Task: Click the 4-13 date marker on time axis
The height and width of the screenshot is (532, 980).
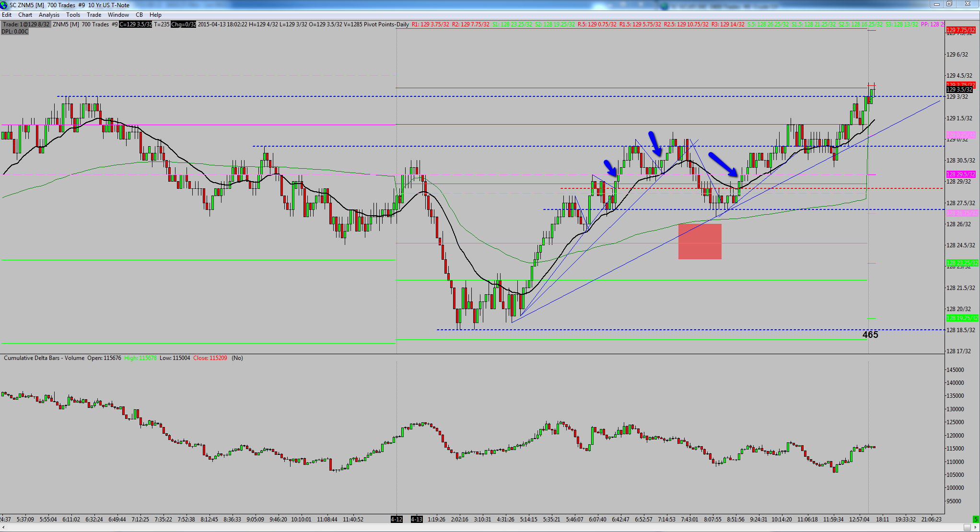Action: point(417,519)
